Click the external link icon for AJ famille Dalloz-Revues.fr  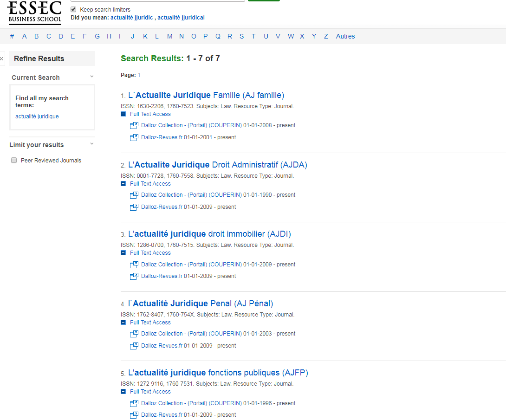[x=134, y=137]
